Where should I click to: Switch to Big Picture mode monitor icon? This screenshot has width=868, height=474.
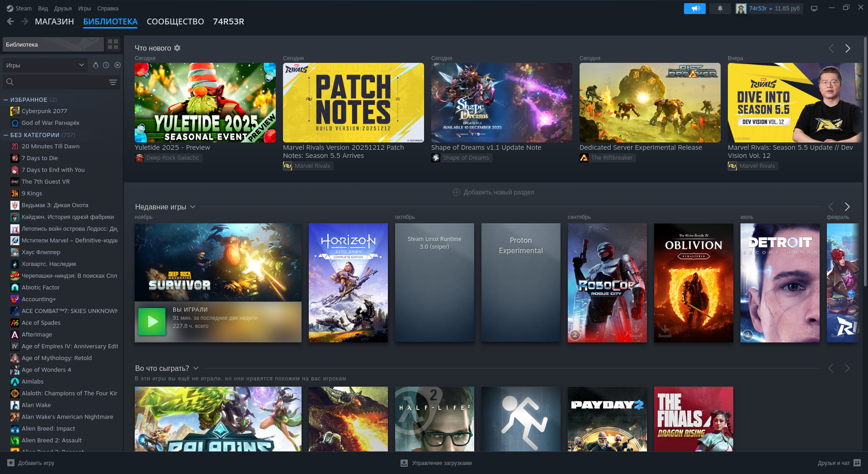pyautogui.click(x=814, y=9)
